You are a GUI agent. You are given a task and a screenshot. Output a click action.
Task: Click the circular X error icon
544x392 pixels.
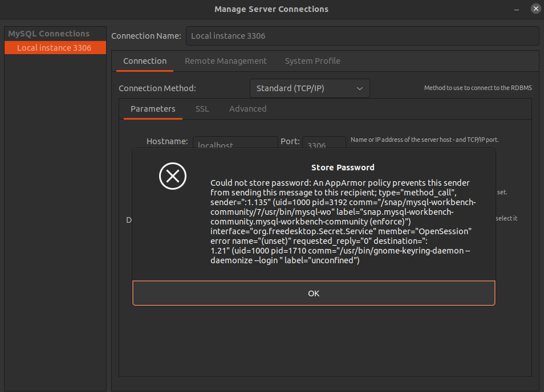[173, 177]
